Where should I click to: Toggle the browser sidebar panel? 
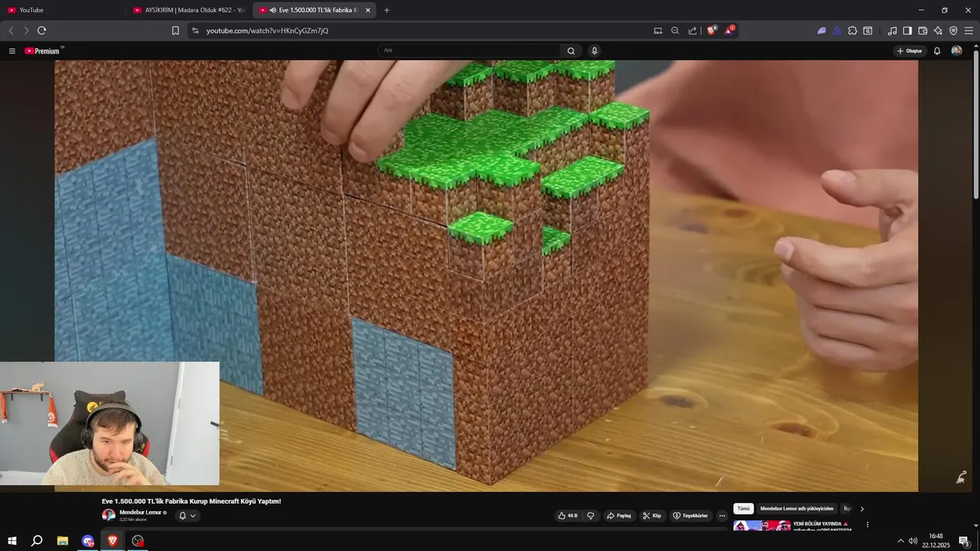tap(907, 31)
